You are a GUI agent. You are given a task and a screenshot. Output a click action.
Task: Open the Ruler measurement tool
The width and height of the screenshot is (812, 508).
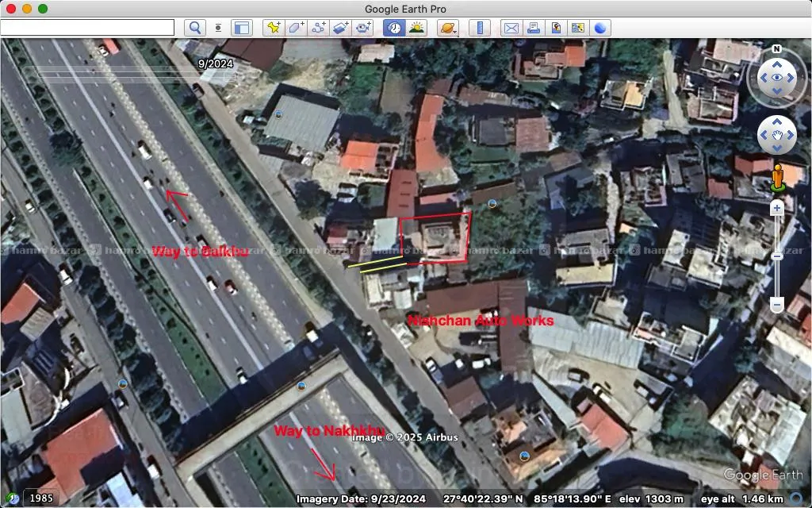(479, 27)
